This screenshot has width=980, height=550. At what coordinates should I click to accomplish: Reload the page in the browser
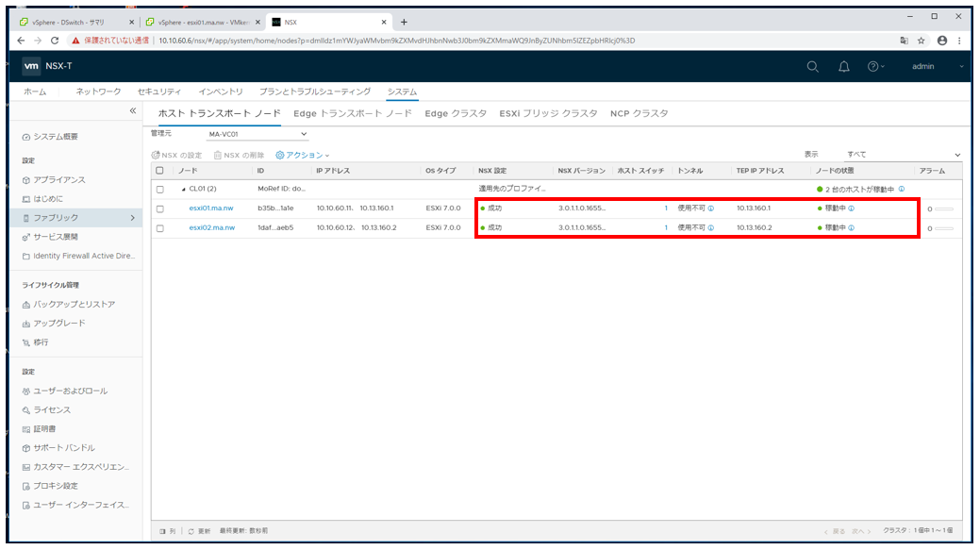click(x=55, y=41)
